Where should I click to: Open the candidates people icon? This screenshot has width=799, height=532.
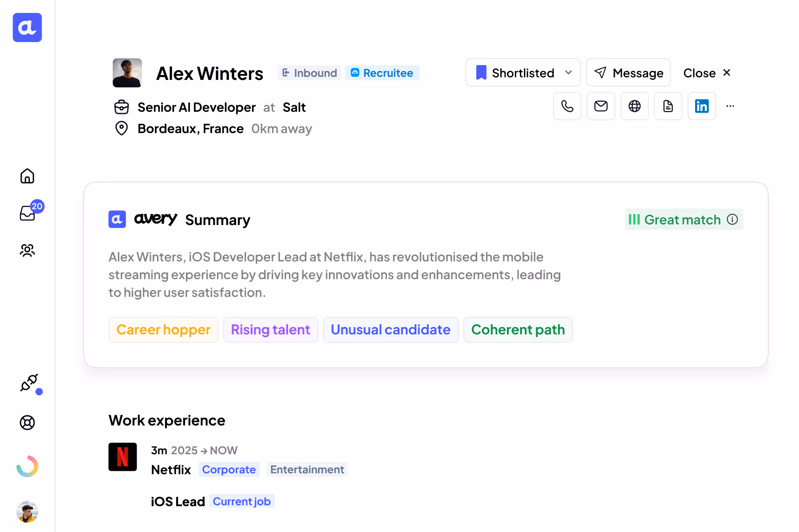tap(27, 251)
